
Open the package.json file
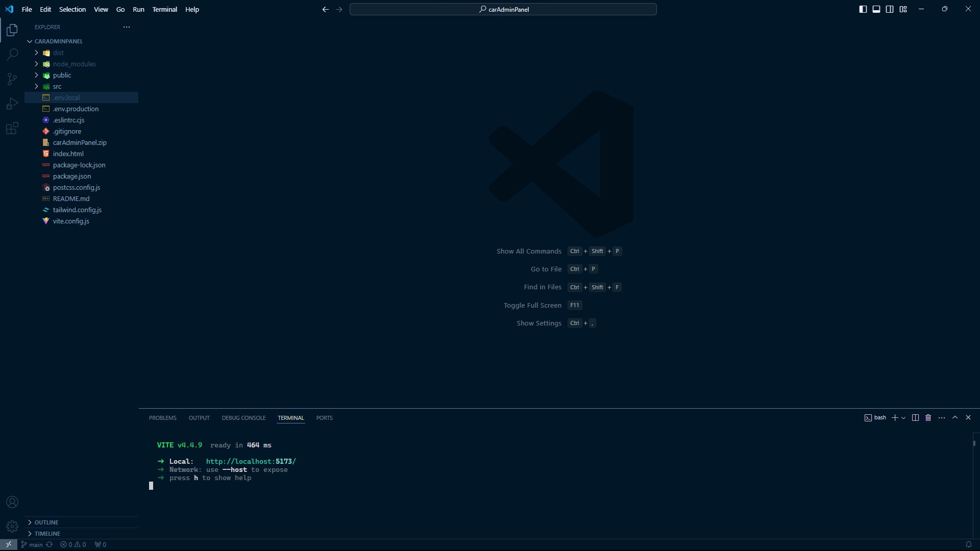coord(82,176)
